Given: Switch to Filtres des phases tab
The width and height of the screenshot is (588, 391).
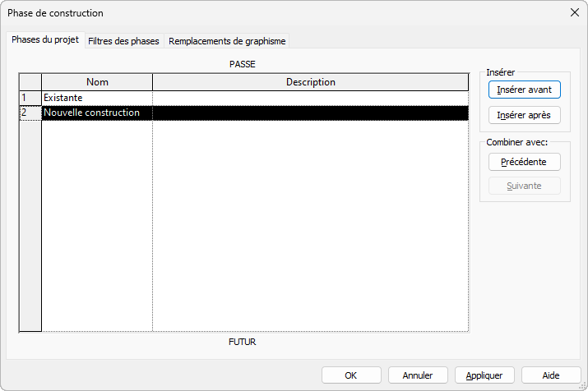Looking at the screenshot, I should click(123, 41).
